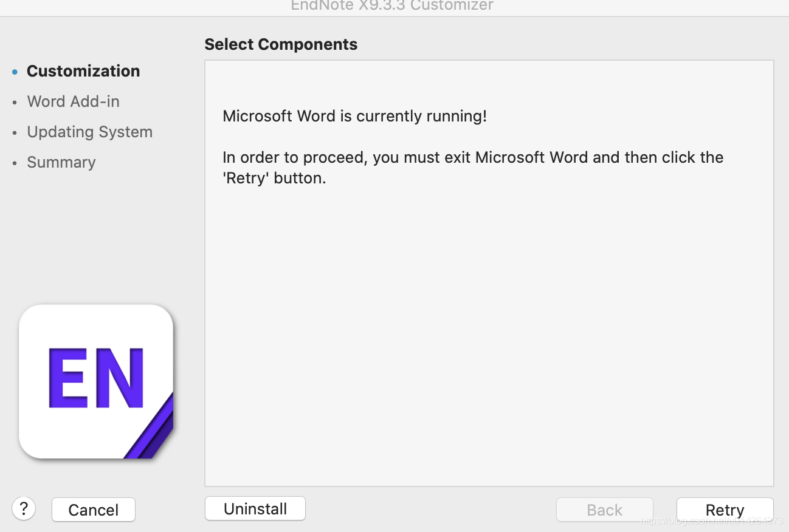Screen dimensions: 789x532
Task: Click the greyed-out Back button
Action: pos(605,510)
